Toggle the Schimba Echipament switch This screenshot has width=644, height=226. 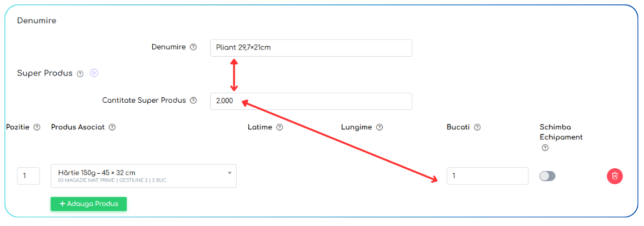547,176
